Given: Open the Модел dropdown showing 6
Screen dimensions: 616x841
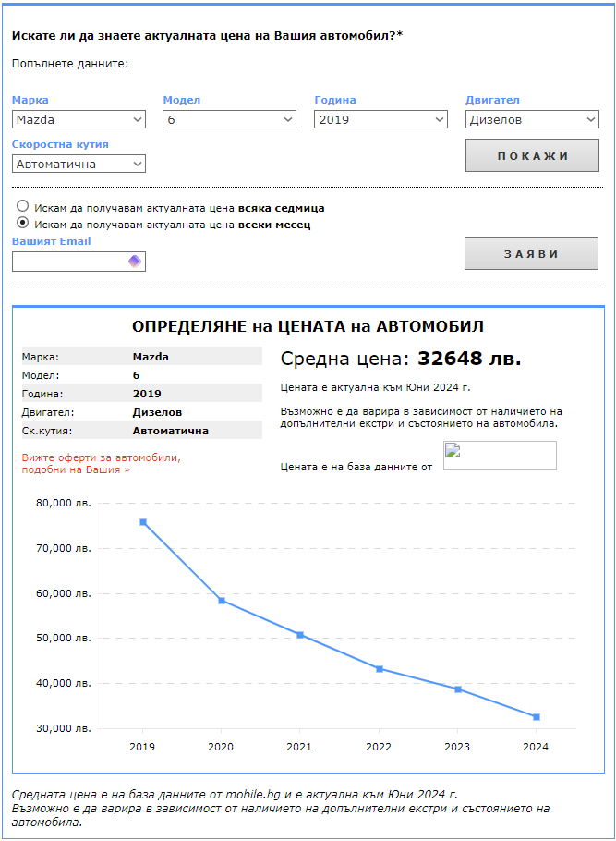Looking at the screenshot, I should [x=229, y=119].
